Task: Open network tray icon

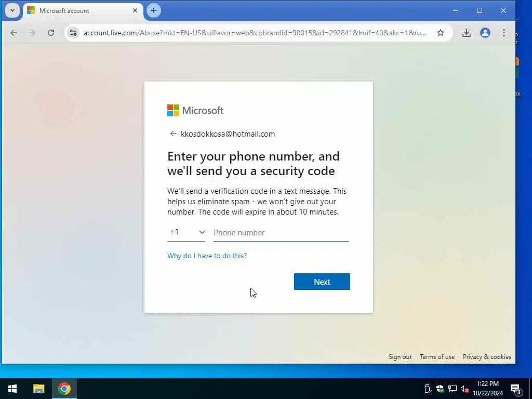Action: 453,389
